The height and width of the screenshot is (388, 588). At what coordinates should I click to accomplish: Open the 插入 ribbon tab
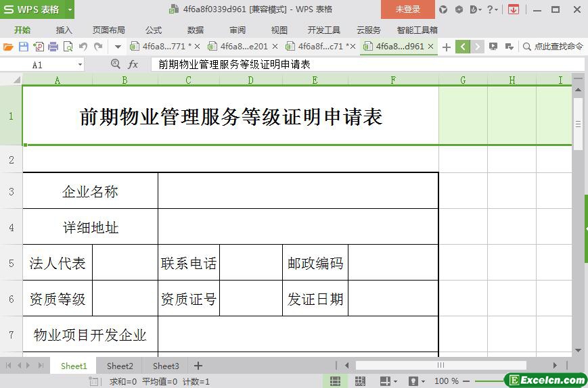click(x=64, y=30)
